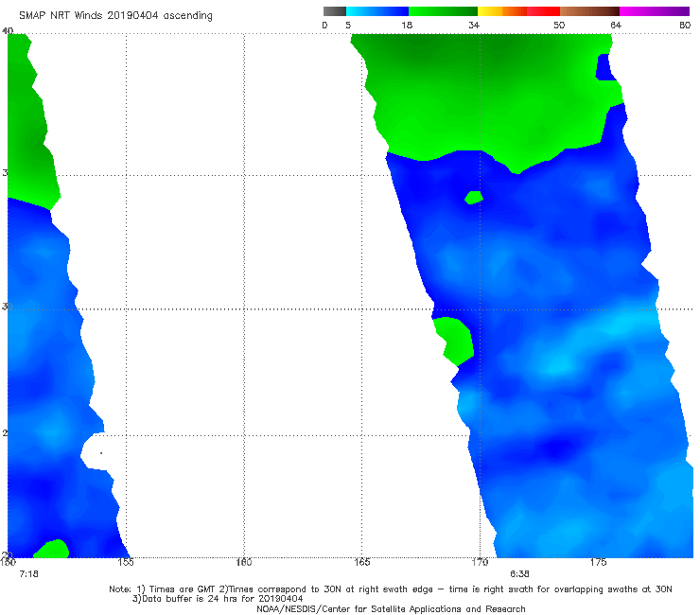Click the longitude axis label "155"
Image resolution: width=700 pixels, height=615 pixels.
pyautogui.click(x=126, y=562)
